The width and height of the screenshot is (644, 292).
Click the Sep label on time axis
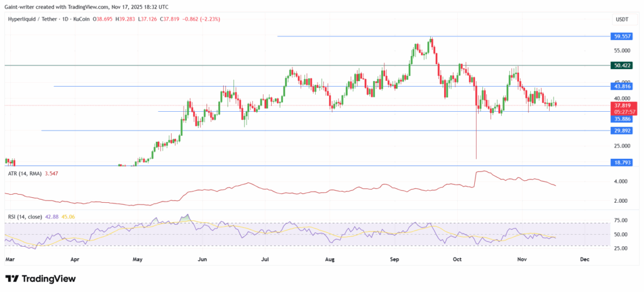click(x=394, y=259)
